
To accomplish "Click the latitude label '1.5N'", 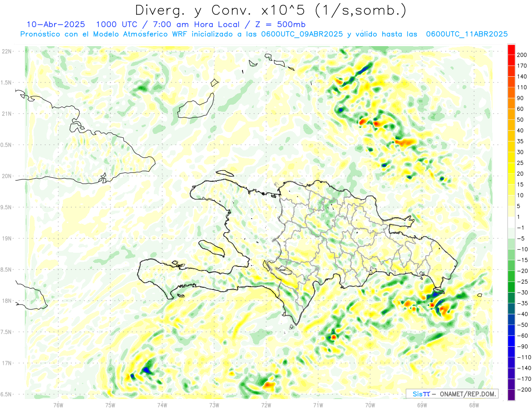I will click(x=7, y=82).
